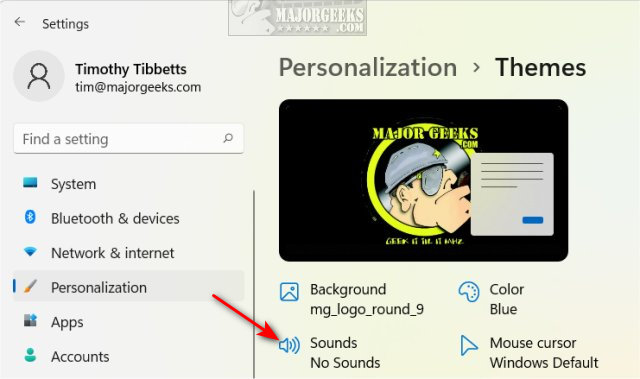Click Personalization in the breadcrumb
This screenshot has height=379, width=640.
pyautogui.click(x=368, y=67)
